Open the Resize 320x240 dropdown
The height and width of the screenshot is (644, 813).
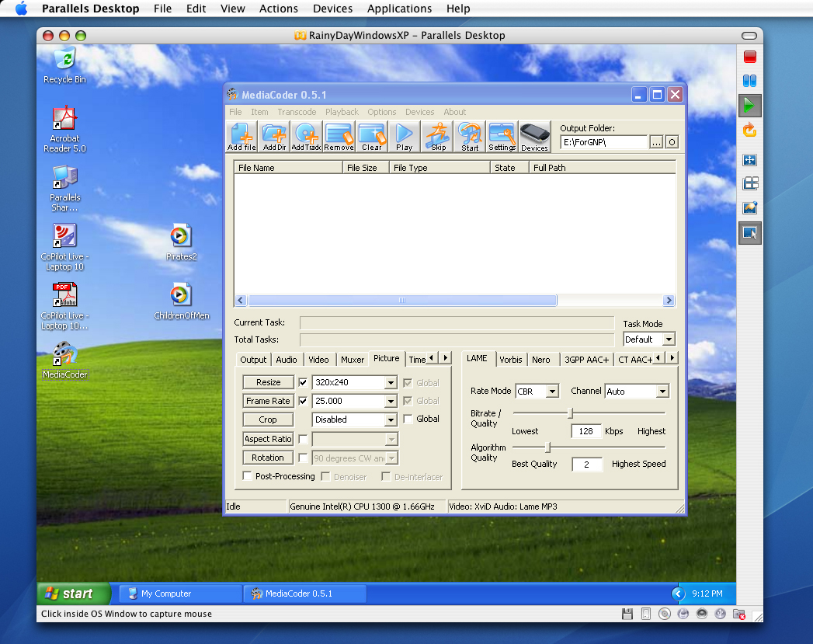point(391,383)
